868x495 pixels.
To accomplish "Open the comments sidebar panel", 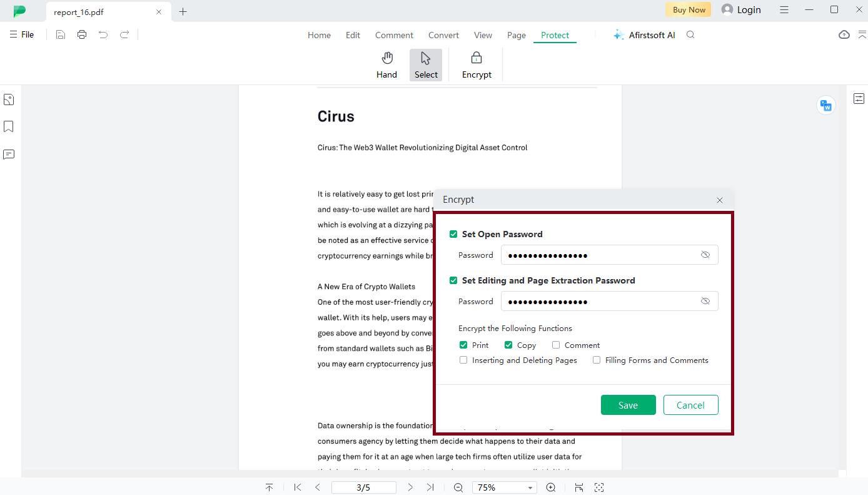I will pos(9,155).
